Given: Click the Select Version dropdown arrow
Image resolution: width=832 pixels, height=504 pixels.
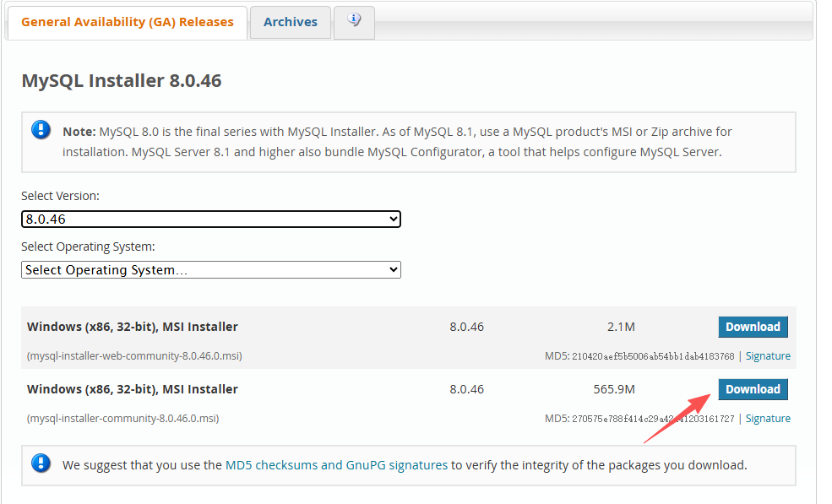Looking at the screenshot, I should pos(393,219).
